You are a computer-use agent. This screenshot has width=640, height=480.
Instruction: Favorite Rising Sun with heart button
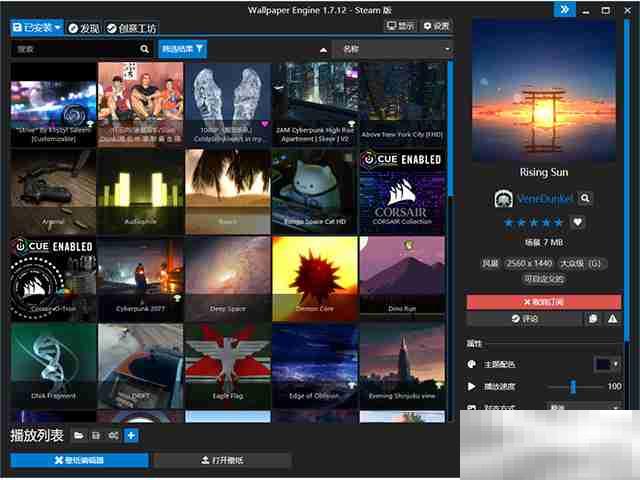pyautogui.click(x=577, y=222)
